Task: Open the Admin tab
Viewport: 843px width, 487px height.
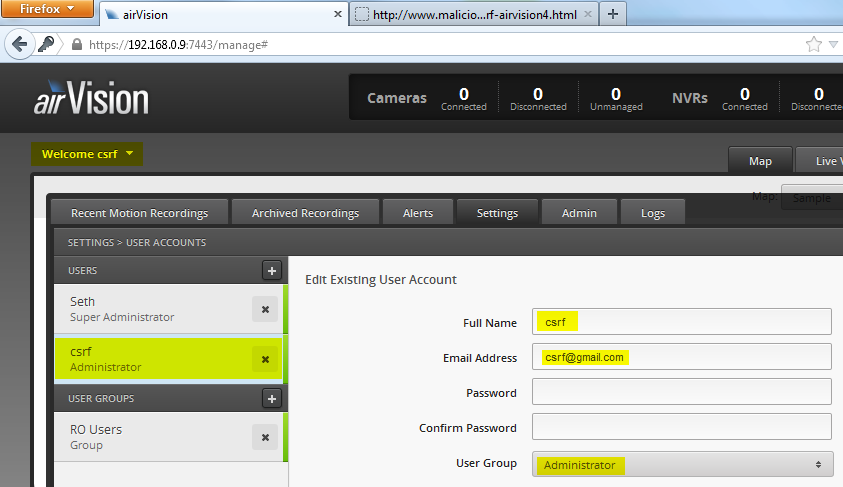Action: (579, 213)
